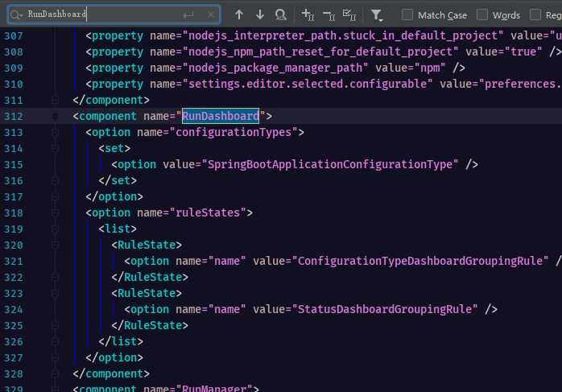The height and width of the screenshot is (392, 562).
Task: Click the </set> closing tag on line 316
Action: point(118,180)
